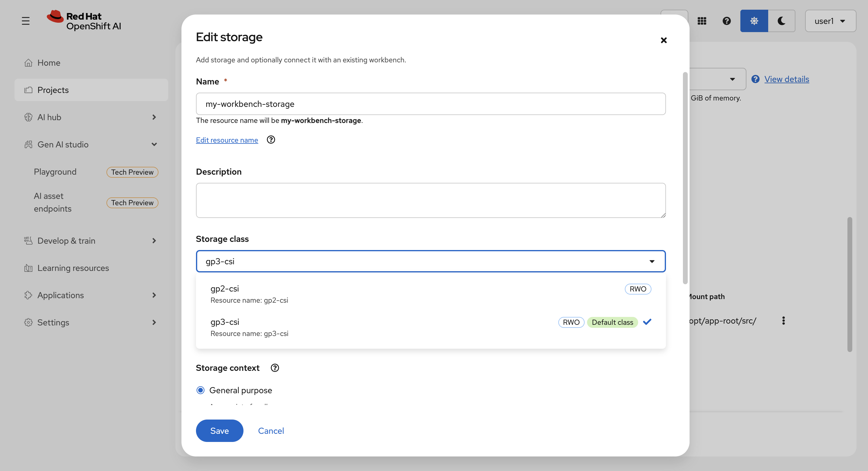Close the Edit storage dialog
868x471 pixels.
click(664, 41)
